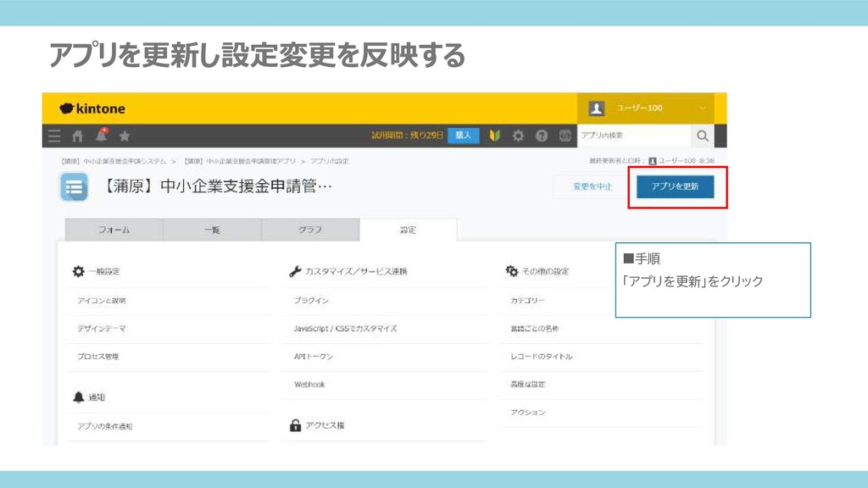Open カテゴリー settings
868x488 pixels.
coord(527,301)
